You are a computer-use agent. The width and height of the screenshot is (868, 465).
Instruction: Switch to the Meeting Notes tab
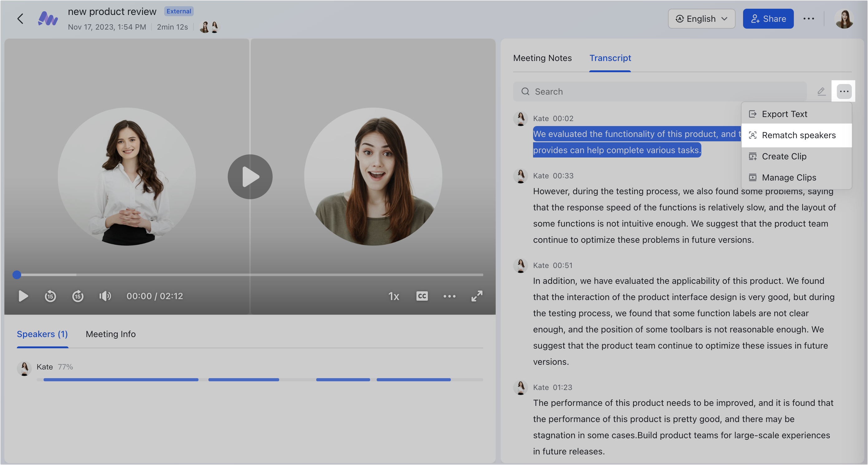click(x=542, y=58)
